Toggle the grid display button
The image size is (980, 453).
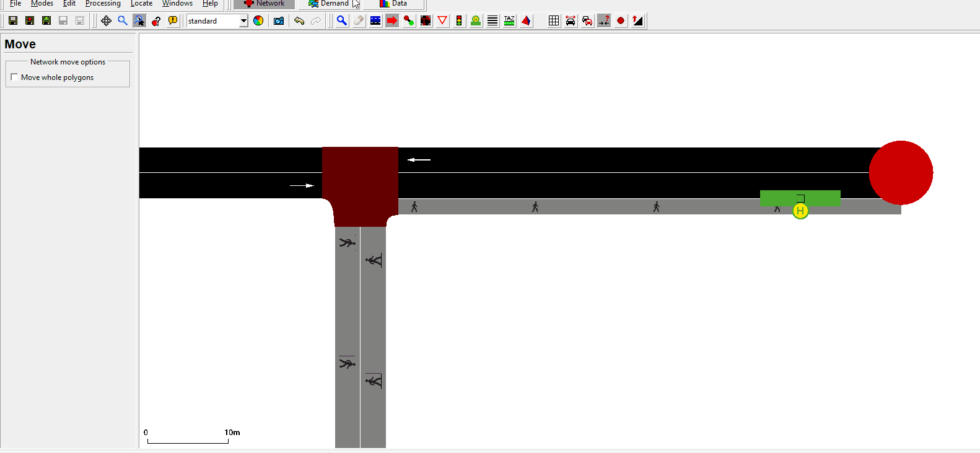[554, 20]
